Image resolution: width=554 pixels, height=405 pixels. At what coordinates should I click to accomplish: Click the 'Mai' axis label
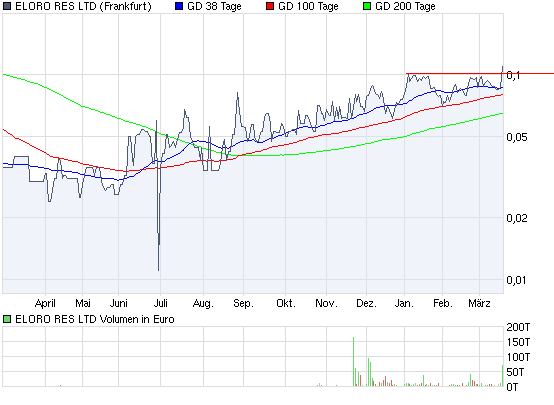(83, 303)
